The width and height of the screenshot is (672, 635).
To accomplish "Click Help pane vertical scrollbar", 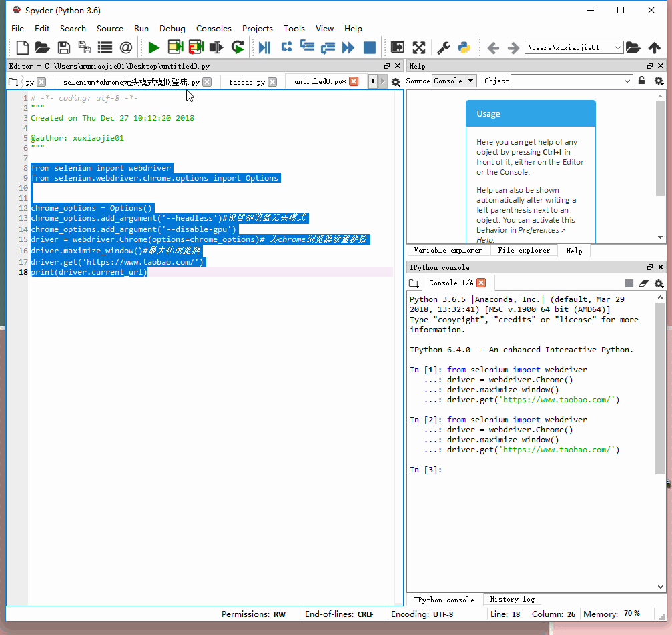I will click(660, 149).
